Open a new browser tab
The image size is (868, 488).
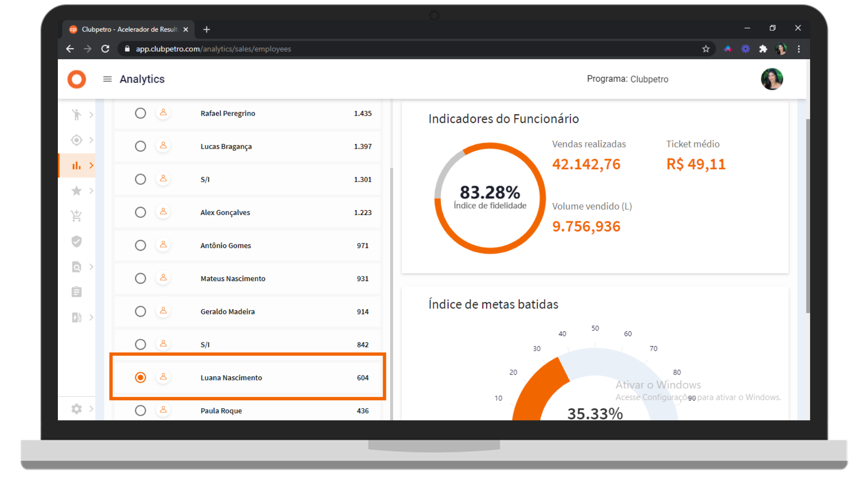click(x=207, y=29)
